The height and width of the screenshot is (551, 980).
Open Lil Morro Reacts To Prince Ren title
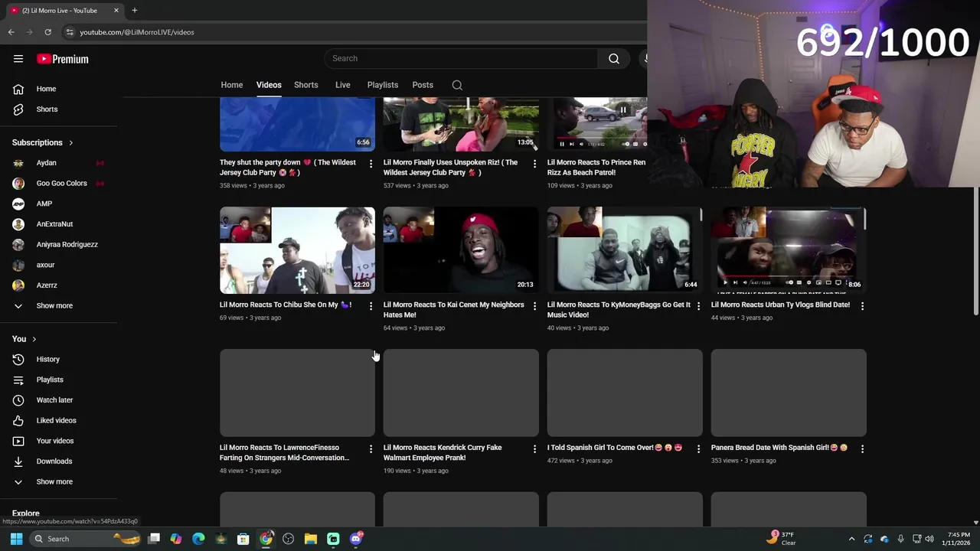coord(596,168)
